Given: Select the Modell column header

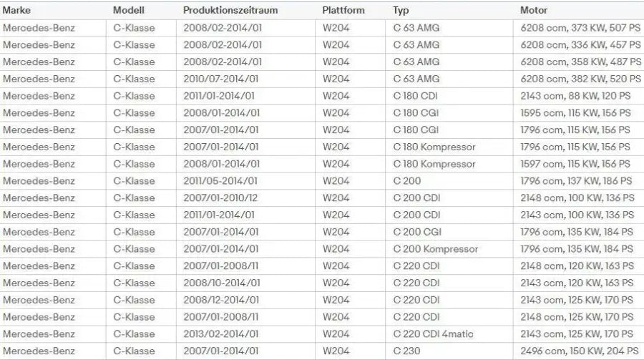Looking at the screenshot, I should [x=129, y=11].
